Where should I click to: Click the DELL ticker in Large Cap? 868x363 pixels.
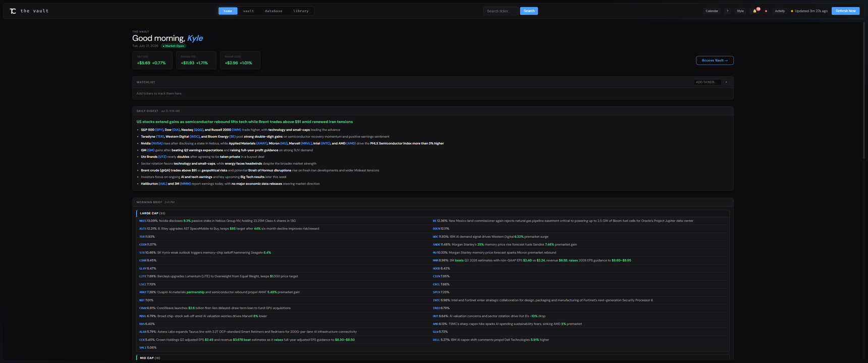(437, 340)
